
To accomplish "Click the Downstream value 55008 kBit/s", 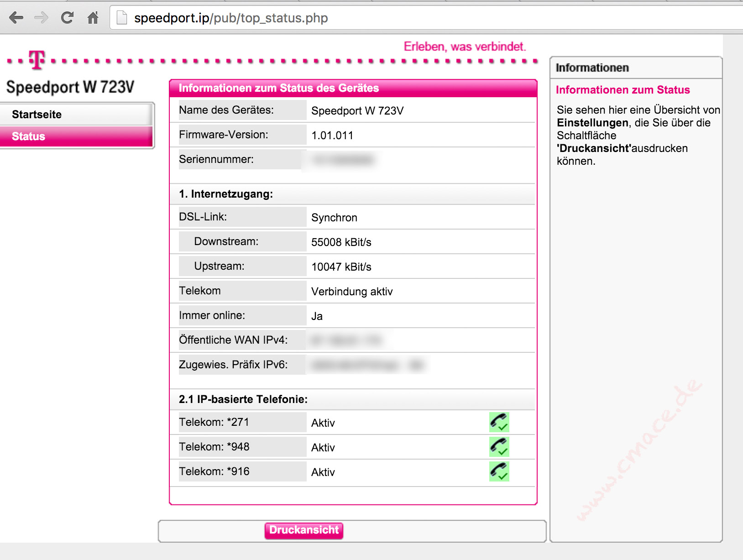I will point(341,242).
